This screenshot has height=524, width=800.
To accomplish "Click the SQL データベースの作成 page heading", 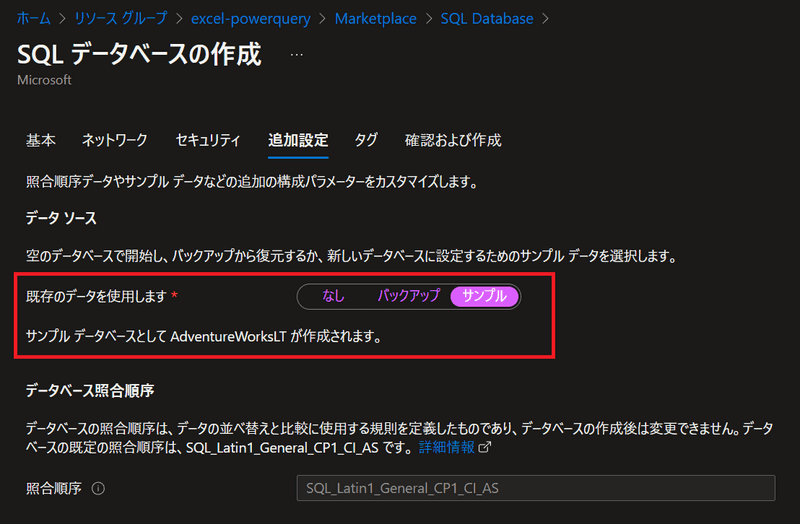I will (x=139, y=54).
